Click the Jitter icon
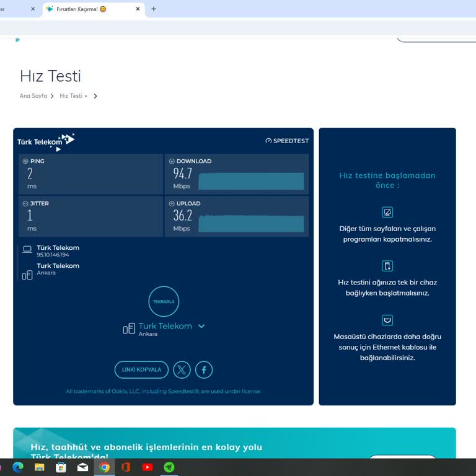 click(25, 204)
